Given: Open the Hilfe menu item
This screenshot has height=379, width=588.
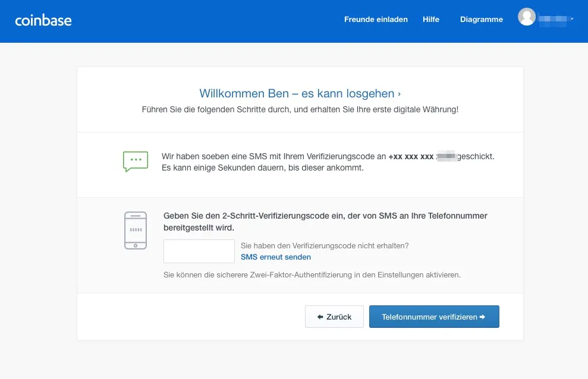Looking at the screenshot, I should coord(430,19).
